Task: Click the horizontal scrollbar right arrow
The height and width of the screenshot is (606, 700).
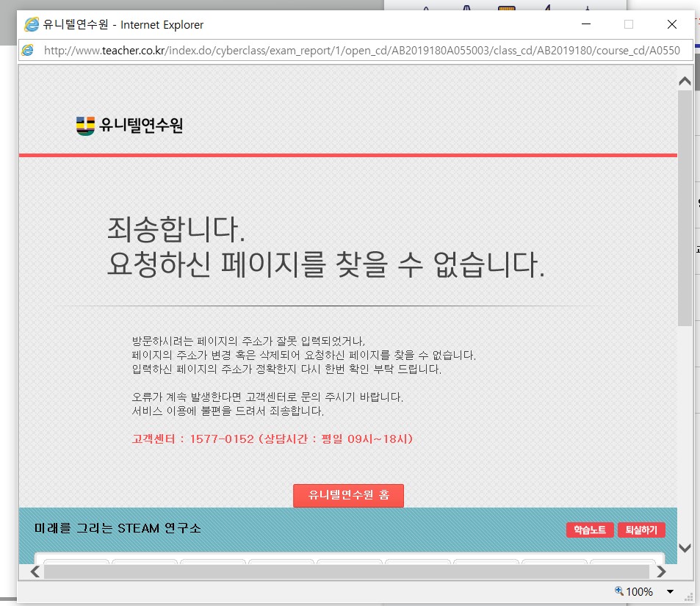Action: click(661, 571)
